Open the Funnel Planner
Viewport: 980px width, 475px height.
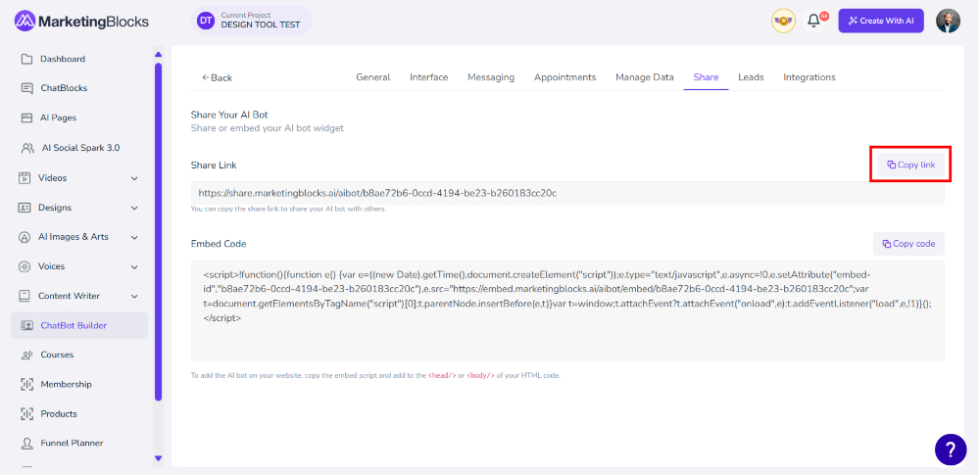click(x=72, y=443)
